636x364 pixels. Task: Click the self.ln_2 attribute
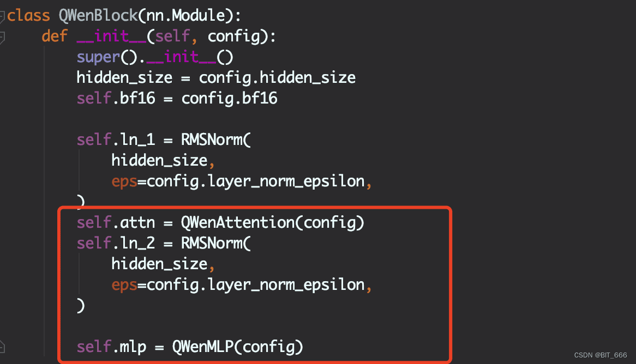[116, 243]
